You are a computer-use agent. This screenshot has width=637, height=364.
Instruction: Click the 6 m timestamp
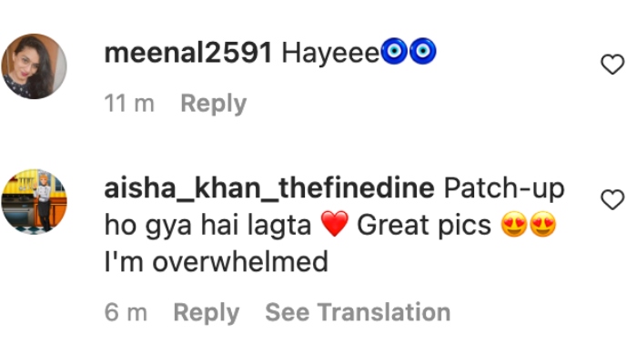point(126,312)
